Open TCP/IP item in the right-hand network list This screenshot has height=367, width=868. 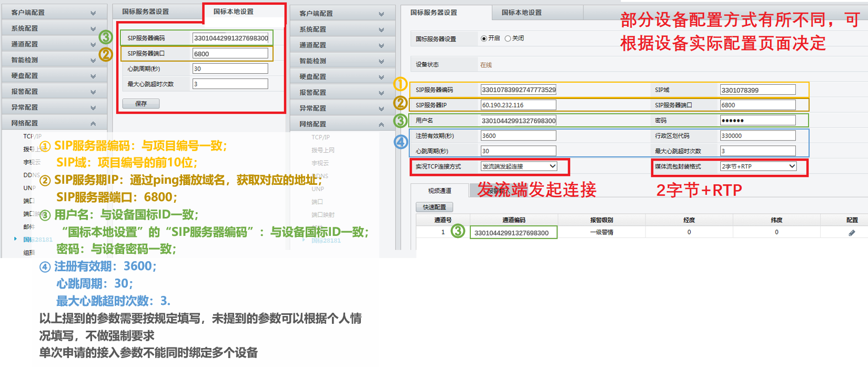[320, 137]
